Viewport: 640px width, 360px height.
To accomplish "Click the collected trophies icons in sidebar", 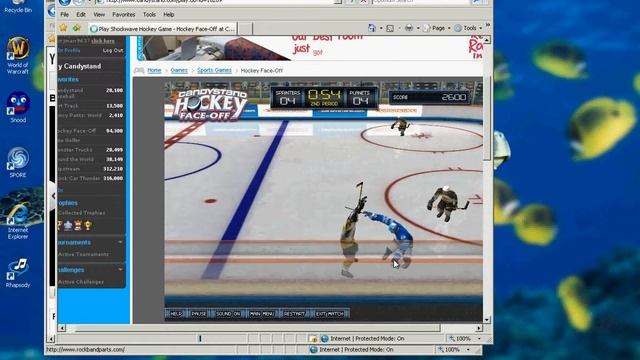I will [x=74, y=225].
